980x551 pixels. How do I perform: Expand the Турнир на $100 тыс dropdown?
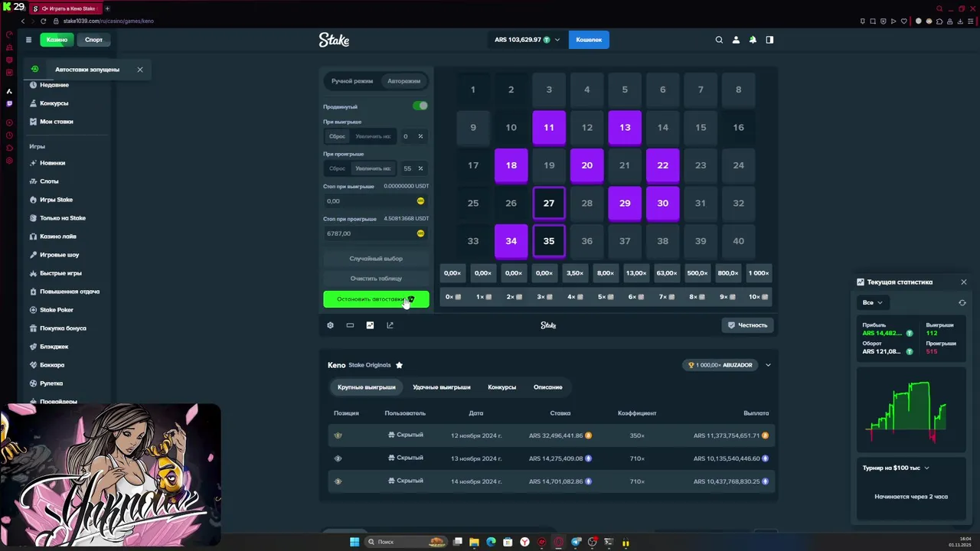coord(896,468)
